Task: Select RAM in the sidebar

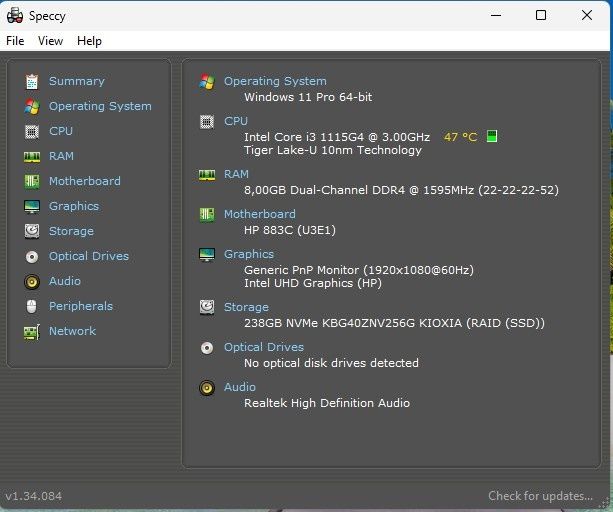Action: point(61,156)
